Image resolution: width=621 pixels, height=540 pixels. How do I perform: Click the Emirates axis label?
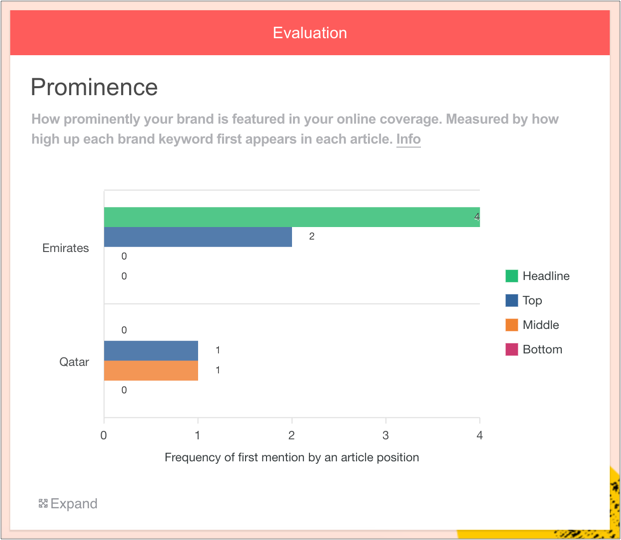[66, 248]
